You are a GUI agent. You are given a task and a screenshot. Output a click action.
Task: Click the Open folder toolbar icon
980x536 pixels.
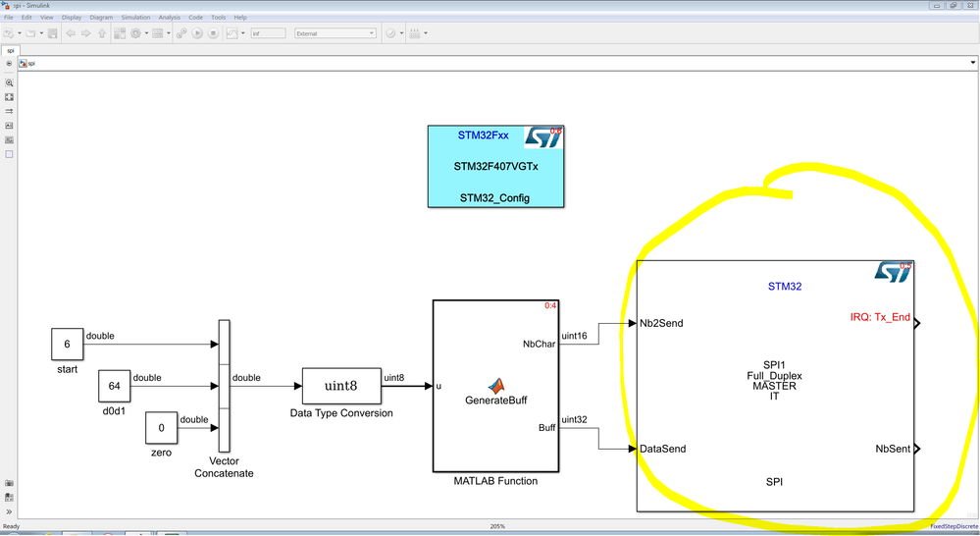[30, 33]
